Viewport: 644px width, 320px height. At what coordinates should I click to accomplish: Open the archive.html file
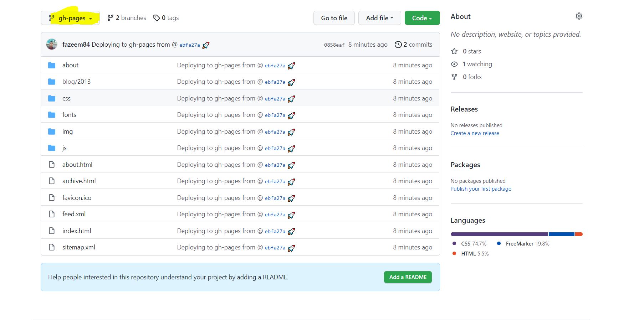[79, 181]
